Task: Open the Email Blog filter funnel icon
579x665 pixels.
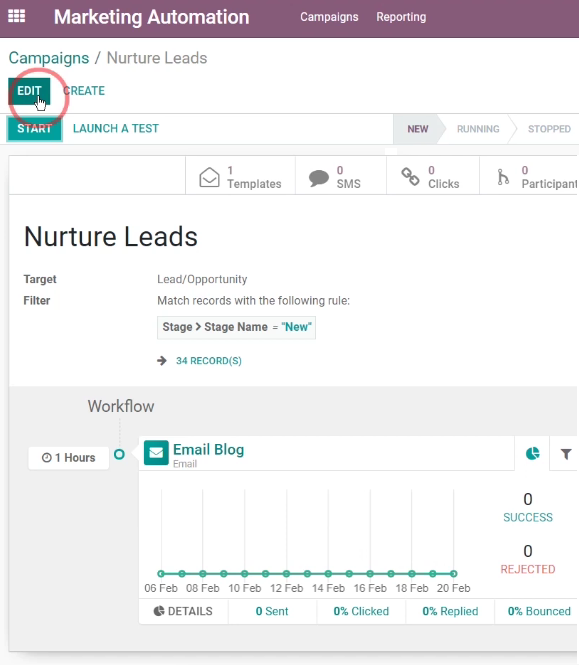Action: click(x=566, y=454)
